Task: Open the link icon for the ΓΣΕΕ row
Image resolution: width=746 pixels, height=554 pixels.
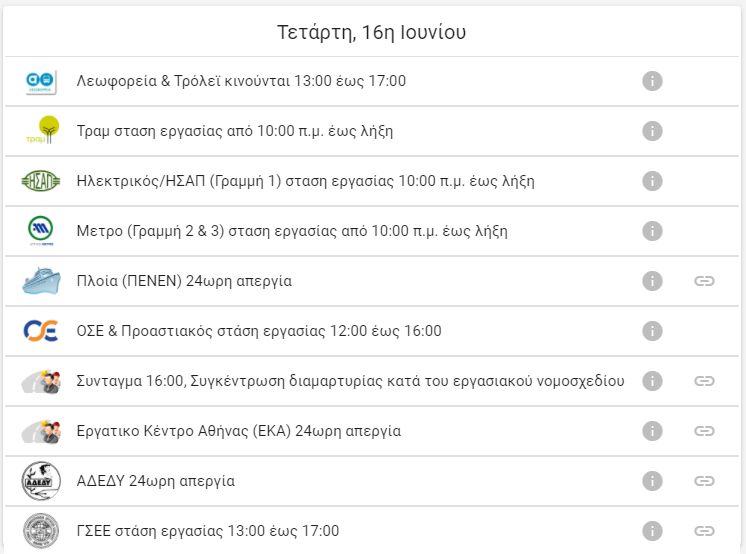Action: coord(704,531)
